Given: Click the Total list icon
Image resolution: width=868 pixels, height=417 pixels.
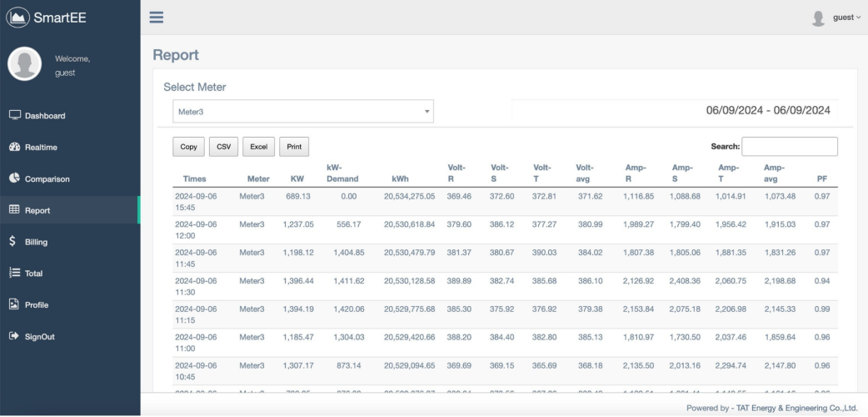Looking at the screenshot, I should 14,273.
